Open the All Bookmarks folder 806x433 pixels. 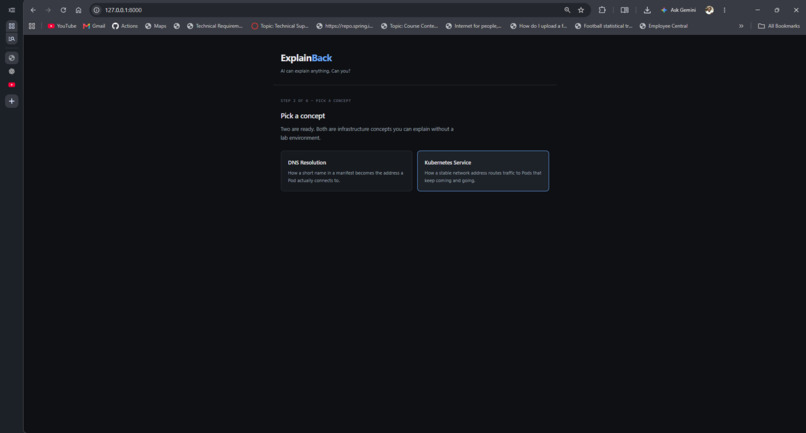[779, 26]
